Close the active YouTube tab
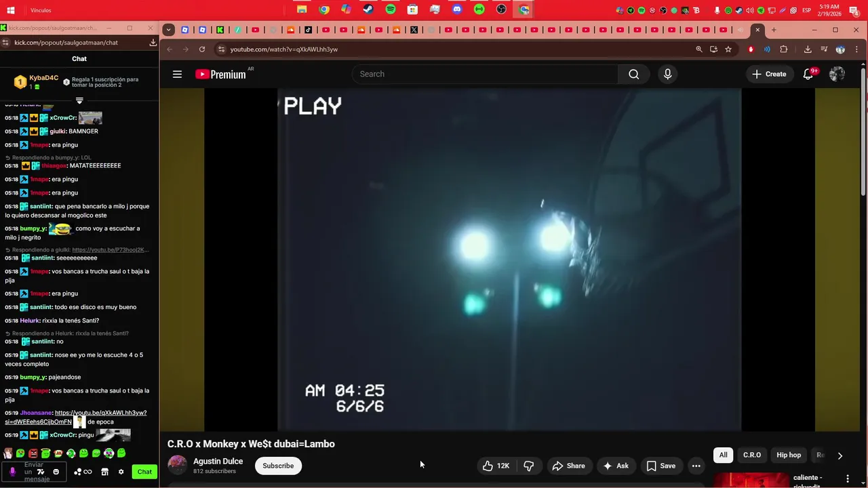The height and width of the screenshot is (488, 868). coord(757,30)
